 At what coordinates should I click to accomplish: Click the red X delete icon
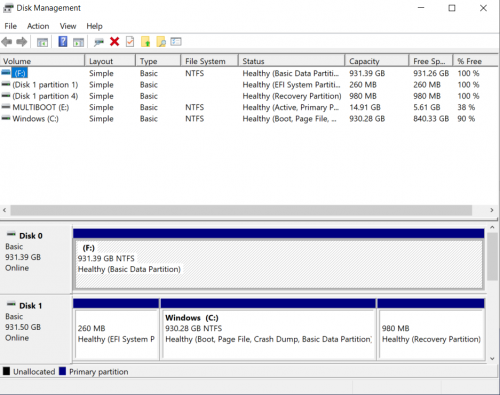(114, 42)
